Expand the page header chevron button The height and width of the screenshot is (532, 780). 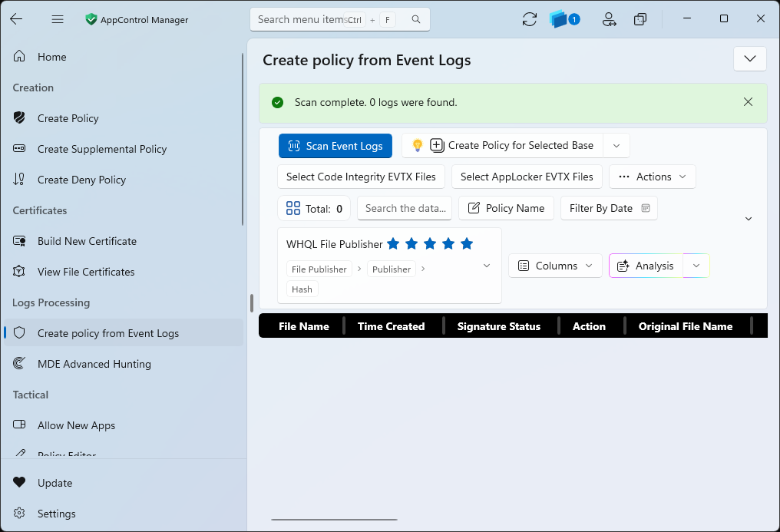749,58
